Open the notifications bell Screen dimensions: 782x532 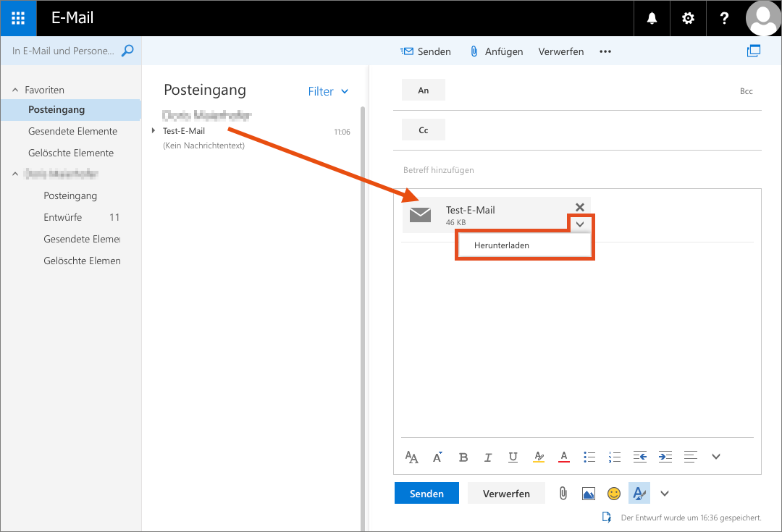tap(652, 18)
